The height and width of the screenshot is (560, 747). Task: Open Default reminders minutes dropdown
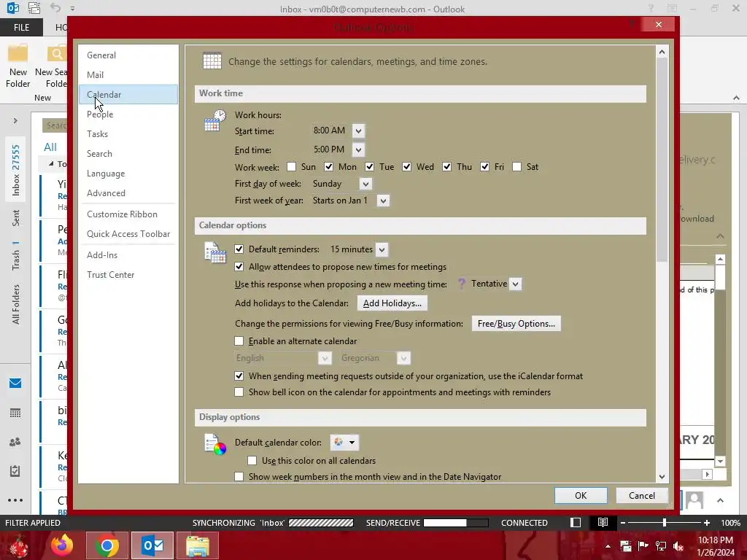[382, 249]
